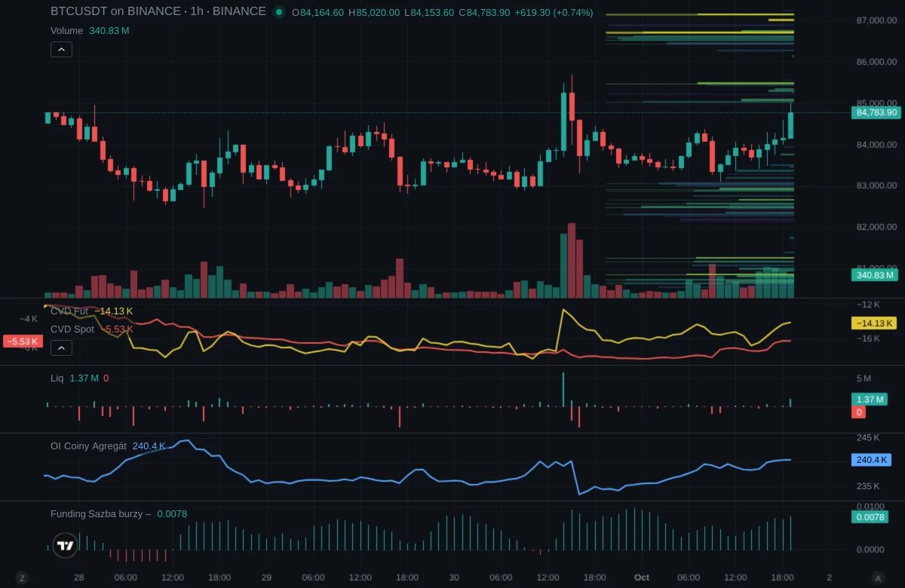The image size is (905, 588).
Task: Click the Oct label on the time axis
Action: click(x=642, y=577)
